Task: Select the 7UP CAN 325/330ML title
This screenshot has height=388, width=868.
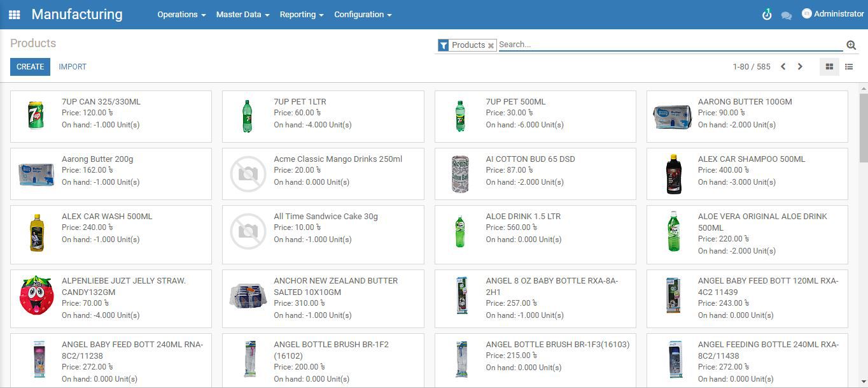Action: point(101,101)
